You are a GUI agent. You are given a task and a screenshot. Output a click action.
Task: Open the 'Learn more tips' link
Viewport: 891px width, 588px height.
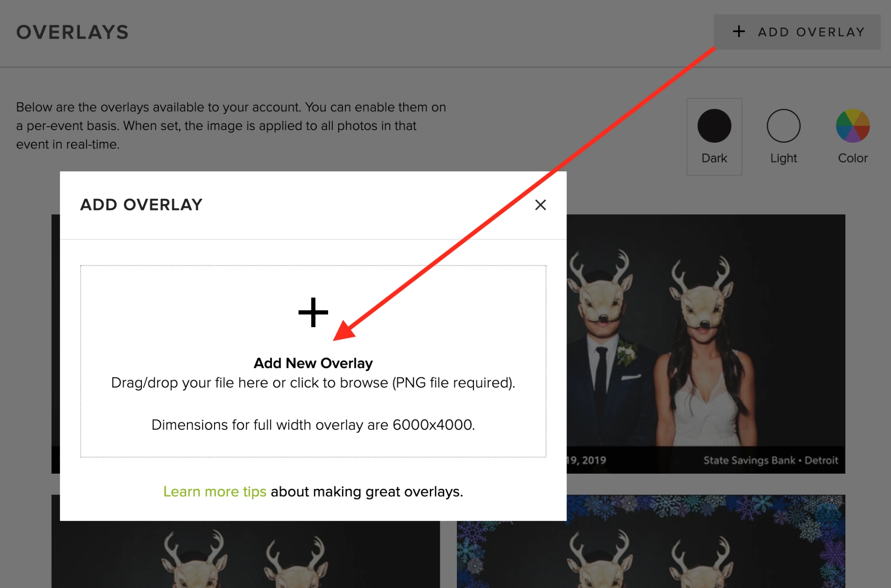(214, 491)
